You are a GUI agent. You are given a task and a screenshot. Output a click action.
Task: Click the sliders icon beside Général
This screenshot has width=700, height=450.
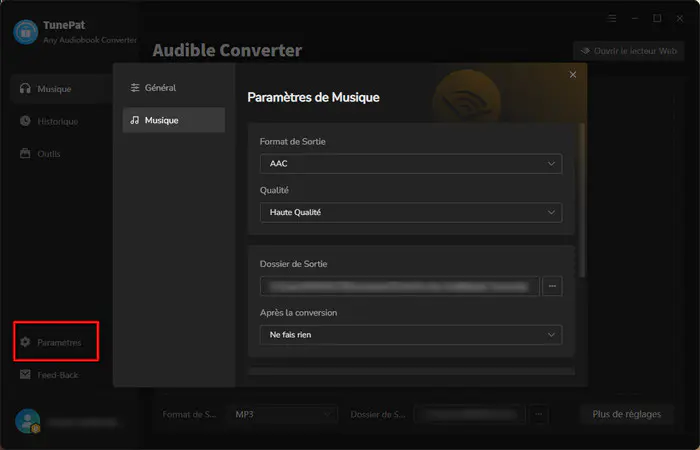click(x=135, y=88)
